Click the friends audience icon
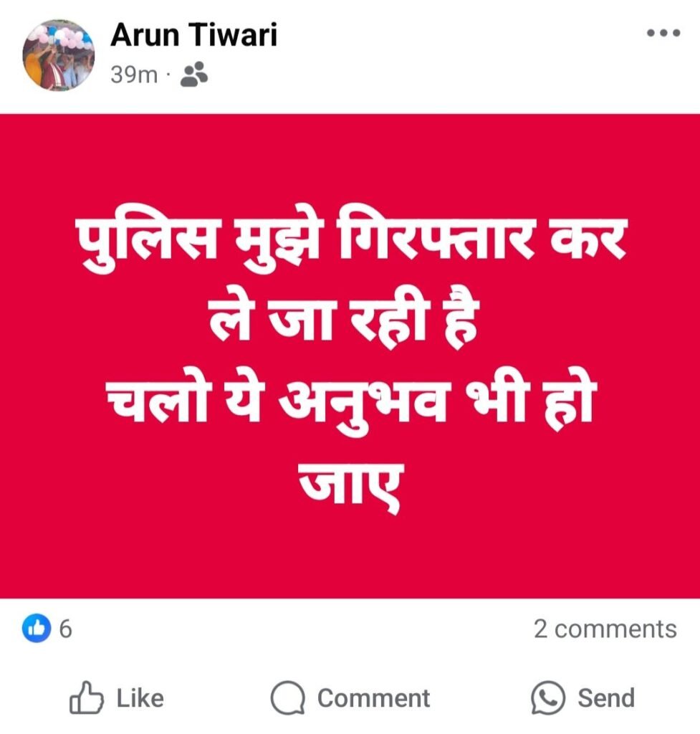700x734 pixels. 194,75
